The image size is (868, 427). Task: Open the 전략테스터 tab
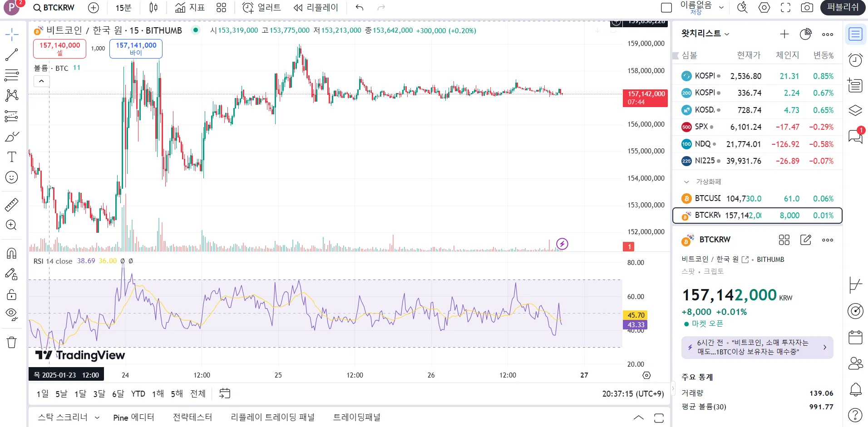[x=192, y=417]
